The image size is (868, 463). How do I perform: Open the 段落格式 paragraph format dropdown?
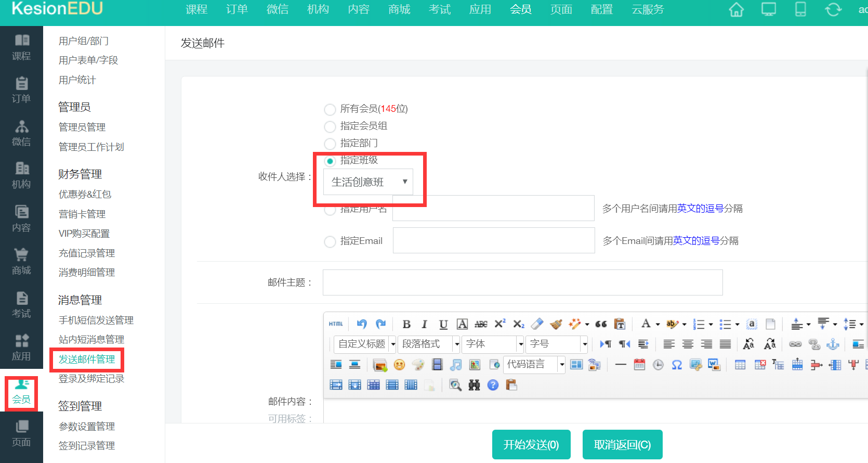tap(429, 344)
